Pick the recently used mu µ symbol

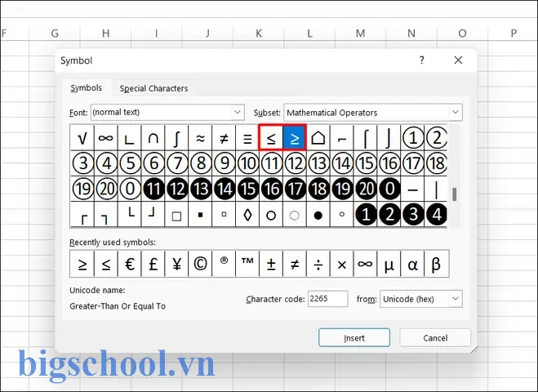[389, 264]
